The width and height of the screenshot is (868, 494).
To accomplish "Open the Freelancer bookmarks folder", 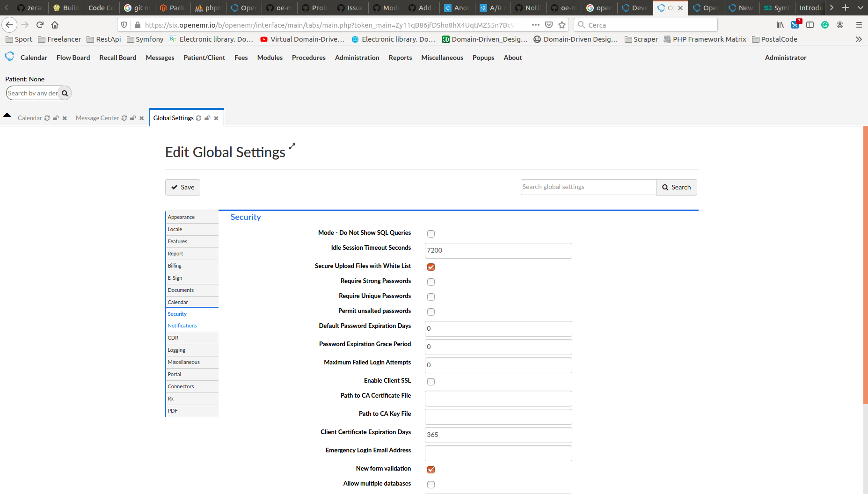I will (59, 39).
